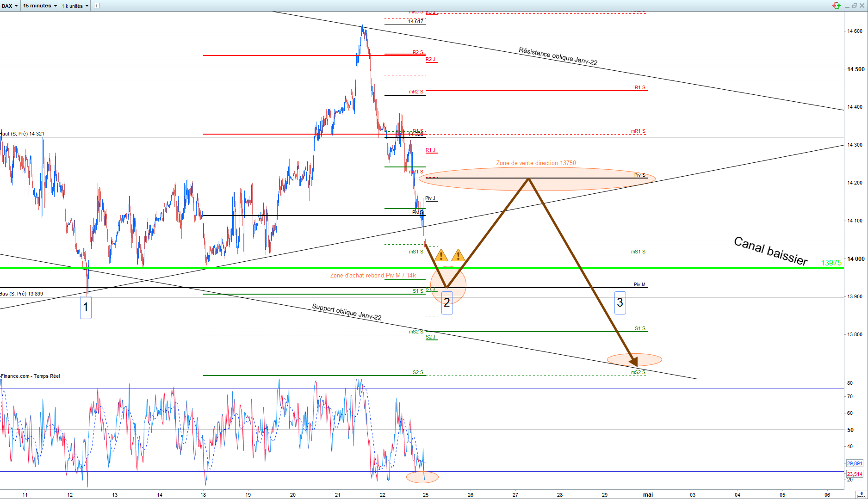This screenshot has width=868, height=499.
Task: Click the "Haut (S, Pré) 14 321" label
Action: 22,134
